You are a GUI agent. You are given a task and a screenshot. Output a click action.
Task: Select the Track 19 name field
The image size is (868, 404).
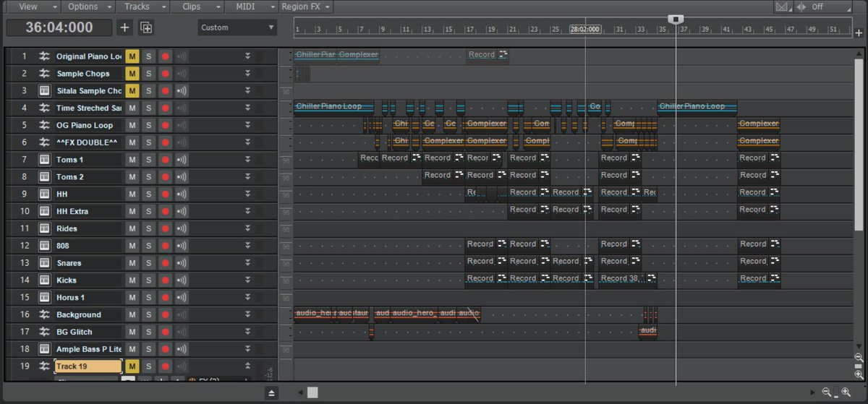pyautogui.click(x=88, y=366)
